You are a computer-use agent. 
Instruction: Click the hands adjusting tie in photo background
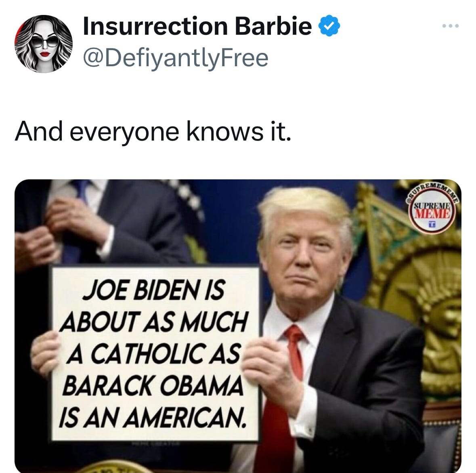point(61,231)
